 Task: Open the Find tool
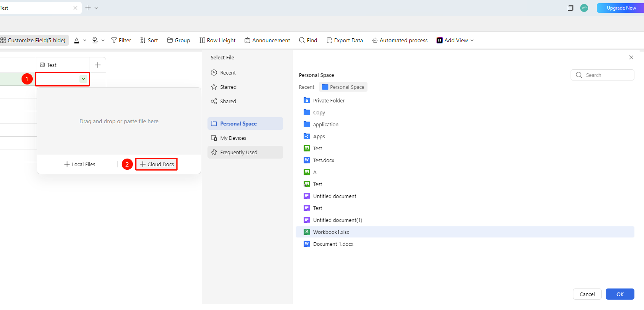click(308, 40)
